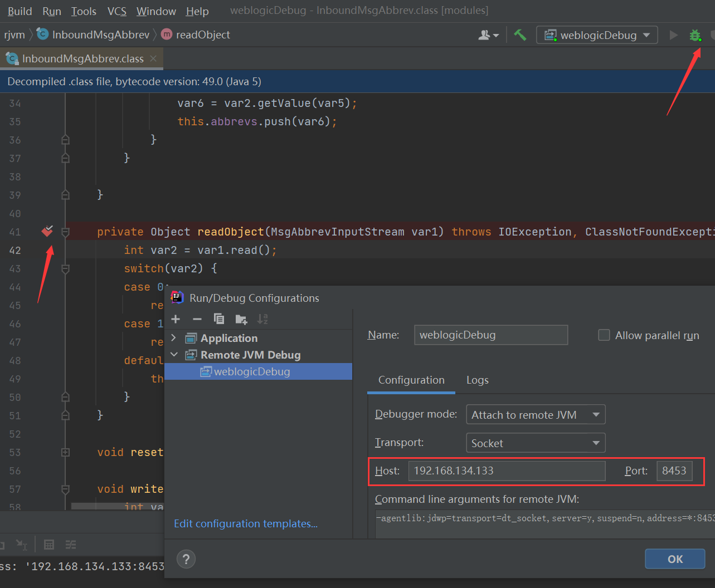Select the InboundMsgAbbrev.class editor tab
715x588 pixels.
coord(81,58)
